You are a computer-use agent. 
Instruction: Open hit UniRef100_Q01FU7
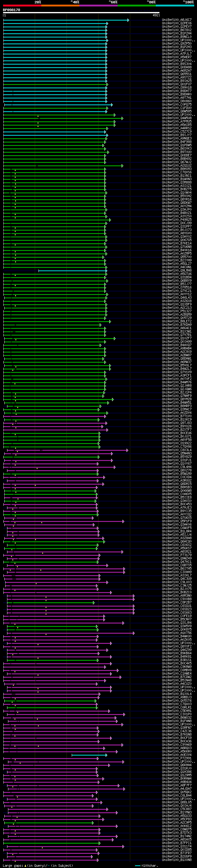pos(177,84)
